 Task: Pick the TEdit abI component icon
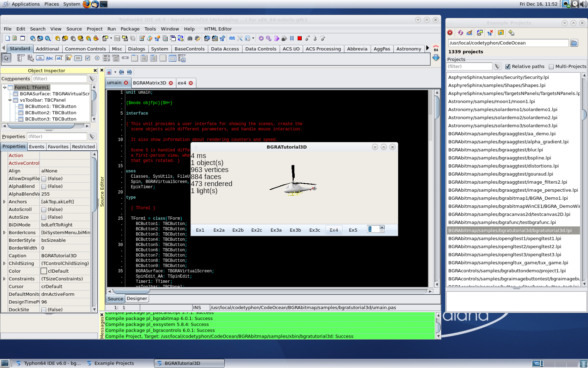click(59, 58)
